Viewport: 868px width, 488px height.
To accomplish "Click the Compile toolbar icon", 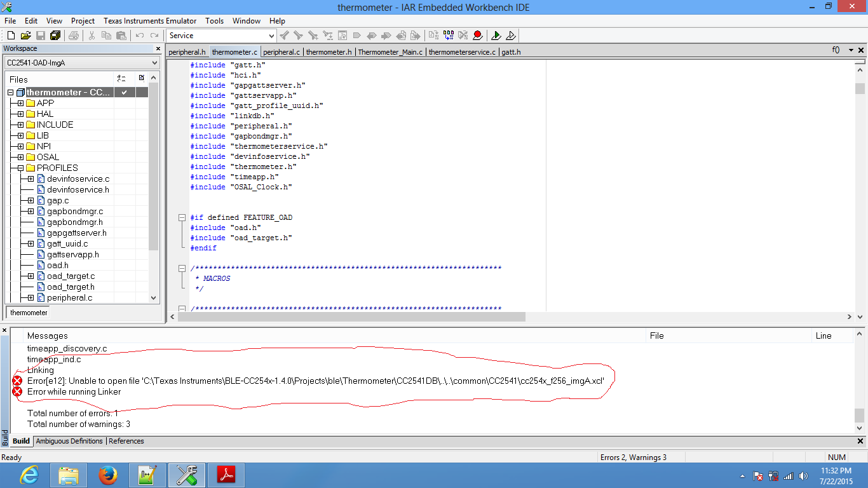I will pyautogui.click(x=434, y=36).
